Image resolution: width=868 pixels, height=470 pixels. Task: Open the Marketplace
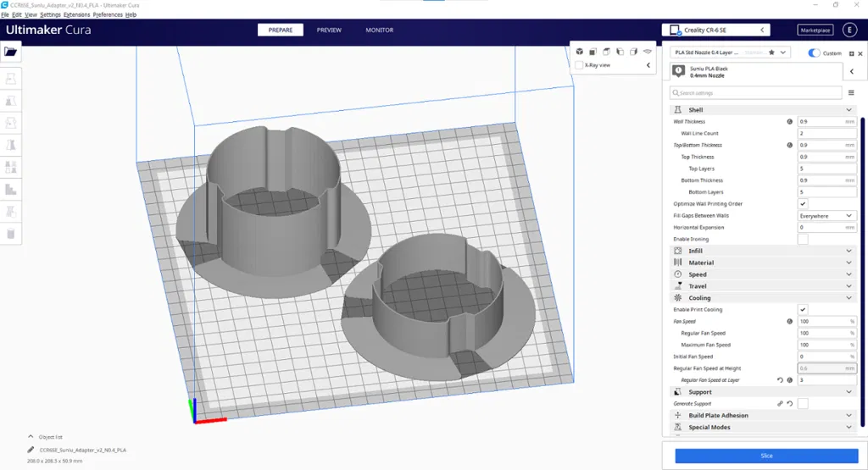click(815, 30)
